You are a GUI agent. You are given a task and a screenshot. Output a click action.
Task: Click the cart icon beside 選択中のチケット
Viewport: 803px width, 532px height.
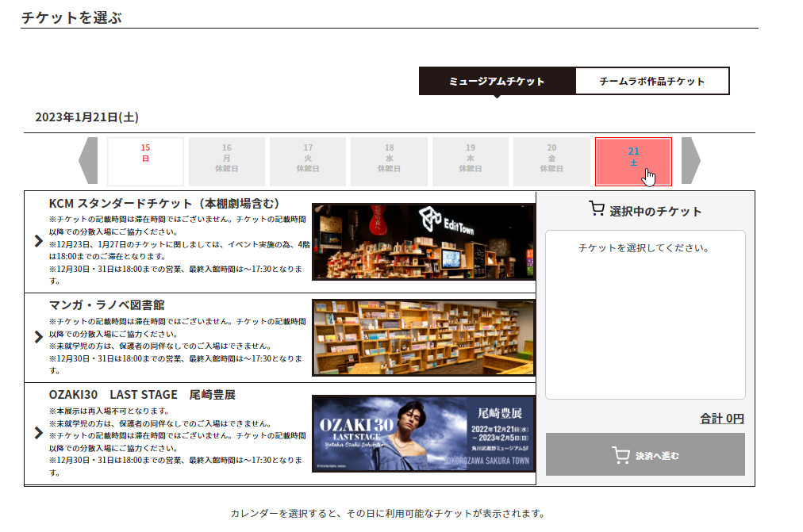597,209
